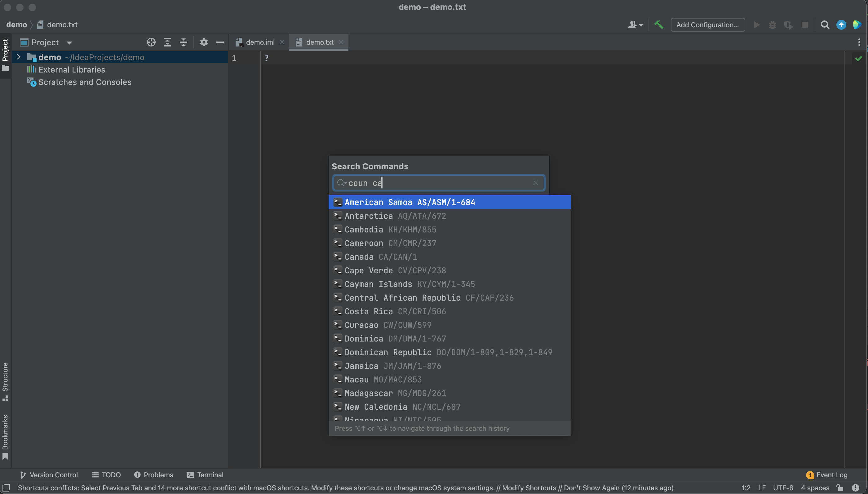Click the LF line separator widget
868x494 pixels.
click(762, 488)
